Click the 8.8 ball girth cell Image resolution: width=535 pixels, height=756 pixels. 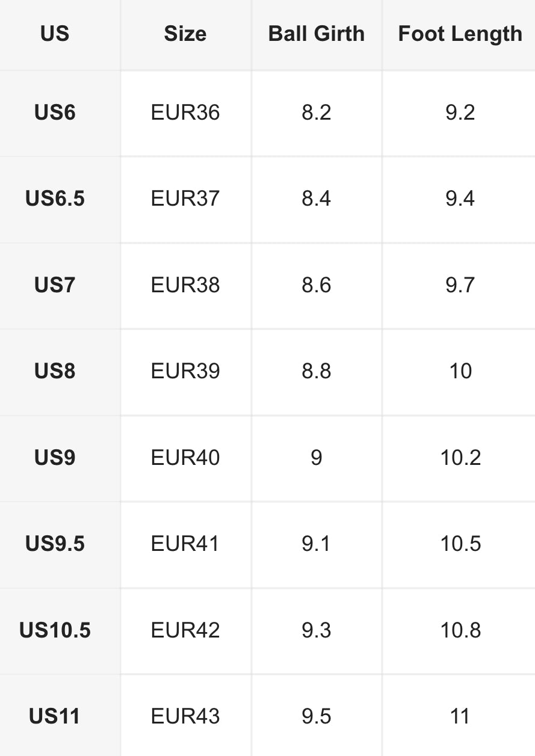click(x=317, y=371)
